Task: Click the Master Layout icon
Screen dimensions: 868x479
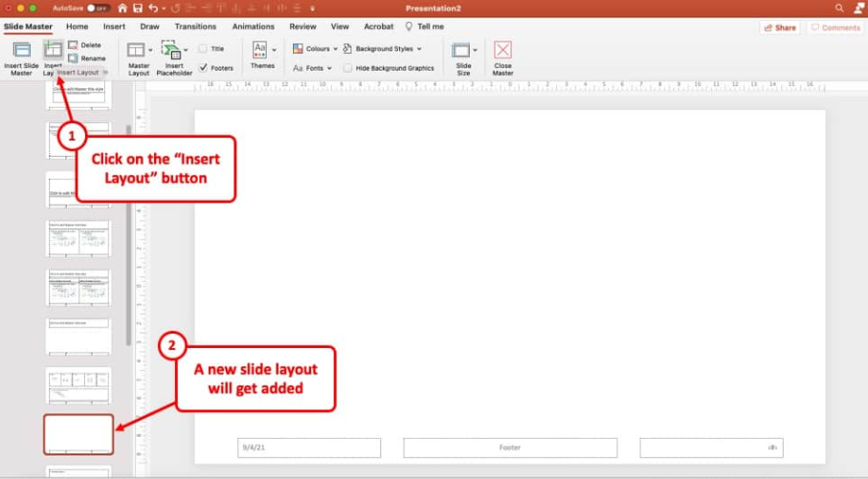Action: [136, 51]
